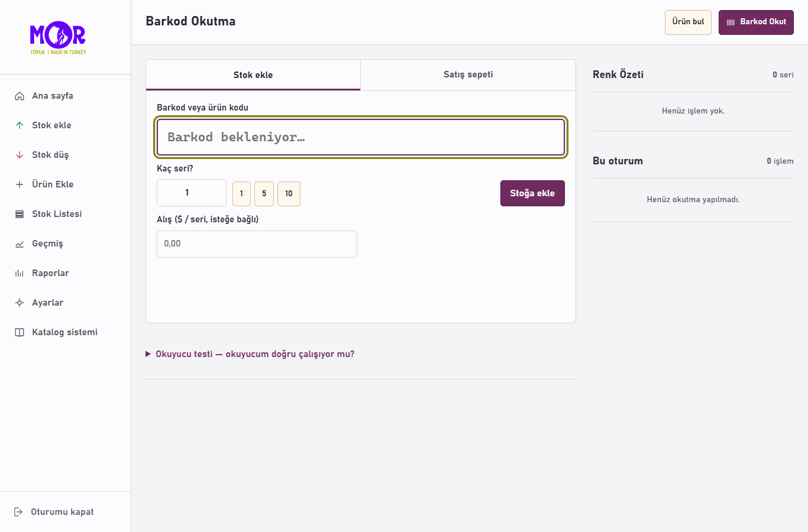Focus the Barkod bekleniyor input field
Image resolution: width=808 pixels, height=532 pixels.
pyautogui.click(x=361, y=137)
